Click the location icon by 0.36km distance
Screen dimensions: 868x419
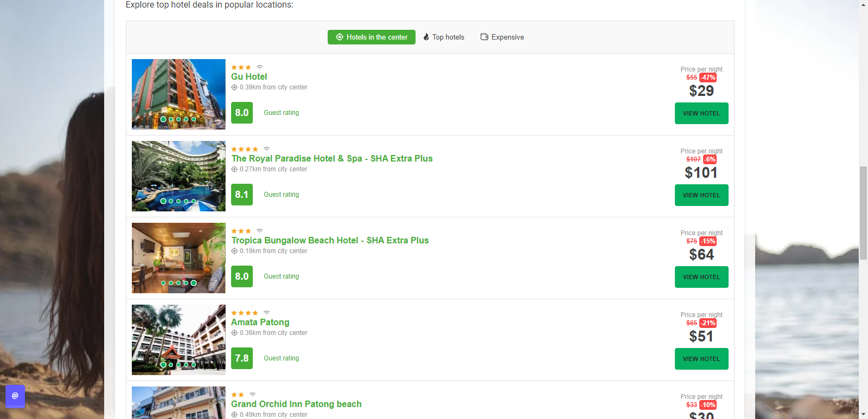click(x=234, y=333)
